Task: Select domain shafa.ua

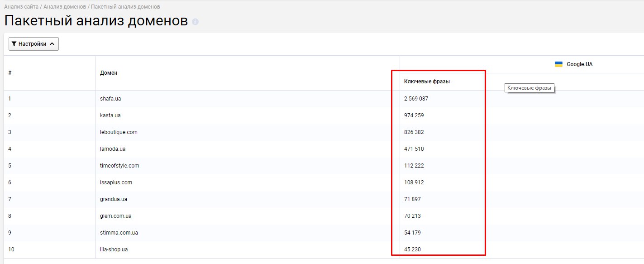Action: [110, 99]
